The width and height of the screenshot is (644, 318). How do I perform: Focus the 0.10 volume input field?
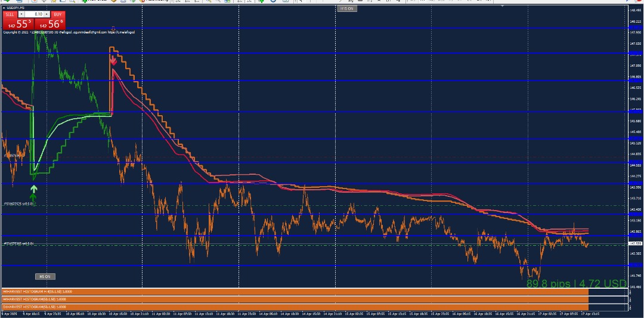tap(35, 14)
